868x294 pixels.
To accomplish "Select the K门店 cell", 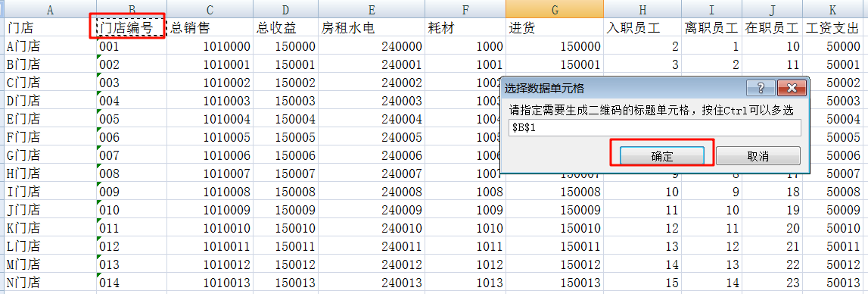I will coord(51,228).
